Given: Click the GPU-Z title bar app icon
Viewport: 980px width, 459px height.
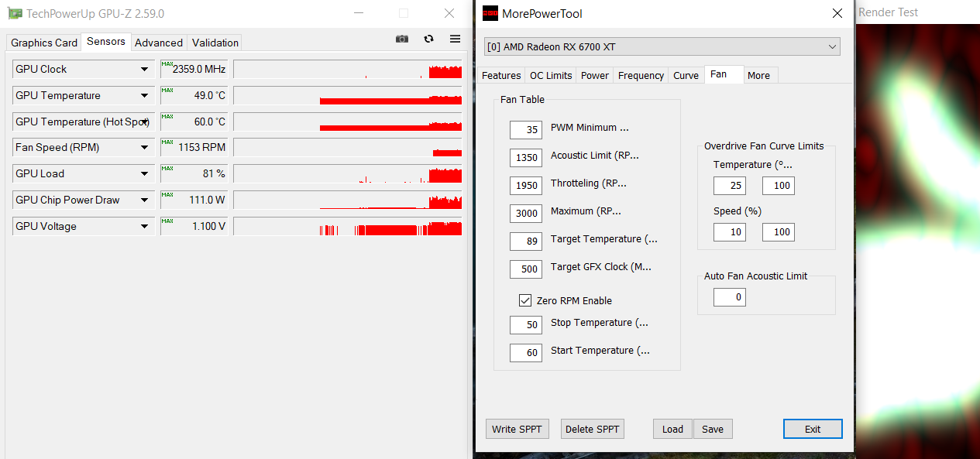Looking at the screenshot, I should point(15,13).
